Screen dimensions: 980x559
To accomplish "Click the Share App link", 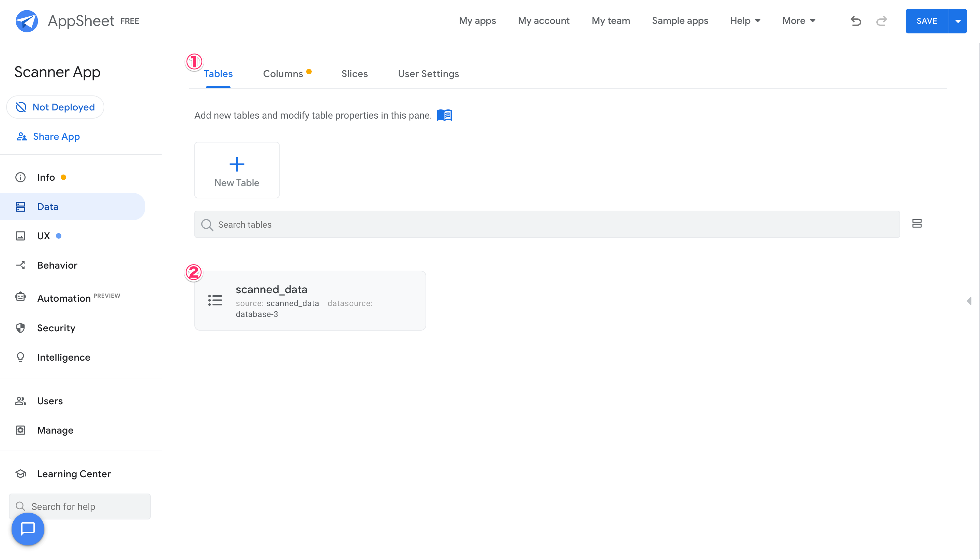I will tap(56, 136).
